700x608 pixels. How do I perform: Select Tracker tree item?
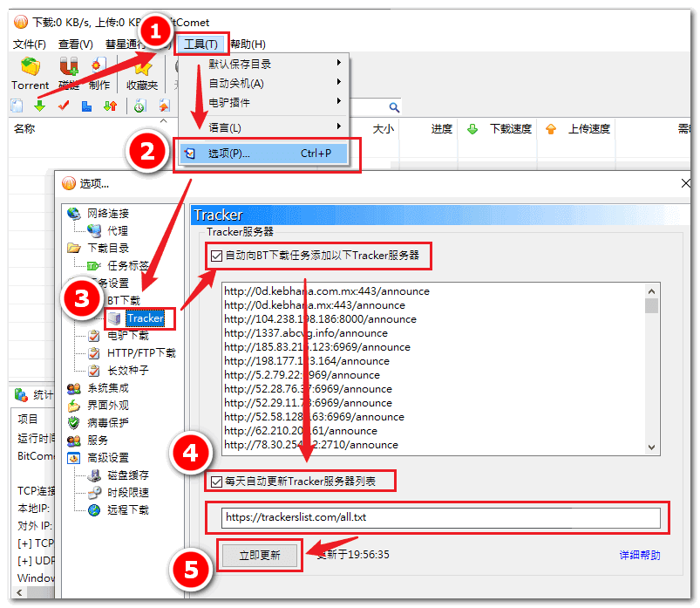point(145,318)
